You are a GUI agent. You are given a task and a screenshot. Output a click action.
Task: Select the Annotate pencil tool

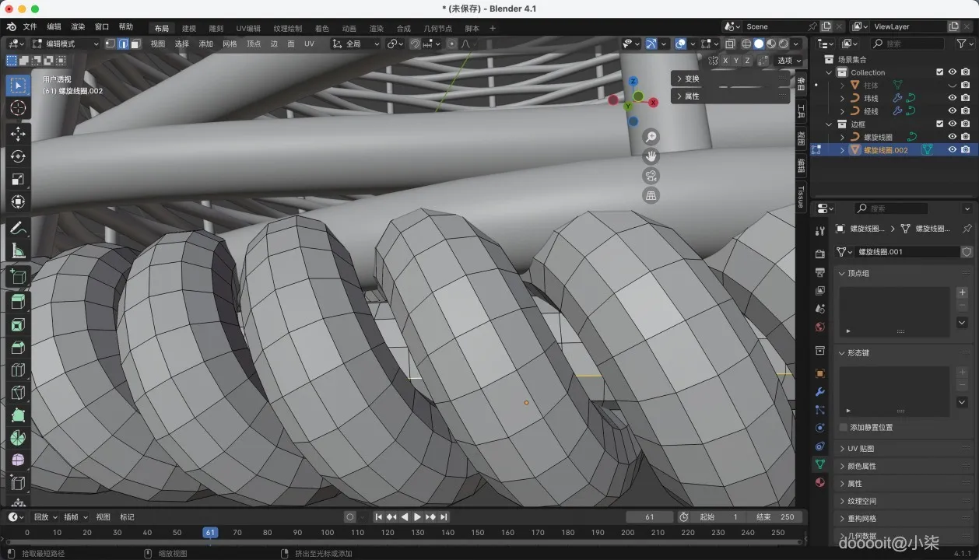tap(18, 229)
